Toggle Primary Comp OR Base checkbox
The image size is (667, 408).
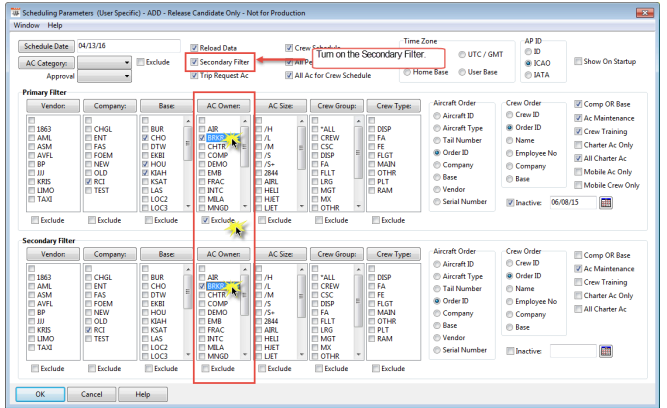578,104
